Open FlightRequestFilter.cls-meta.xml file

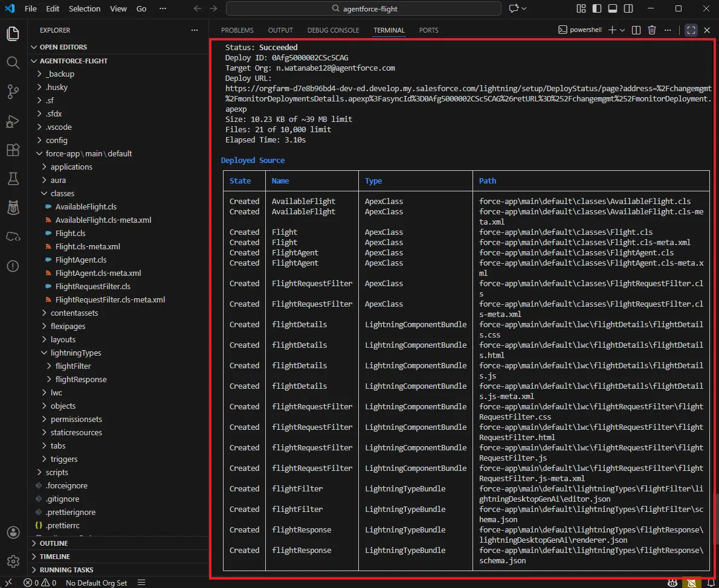110,299
